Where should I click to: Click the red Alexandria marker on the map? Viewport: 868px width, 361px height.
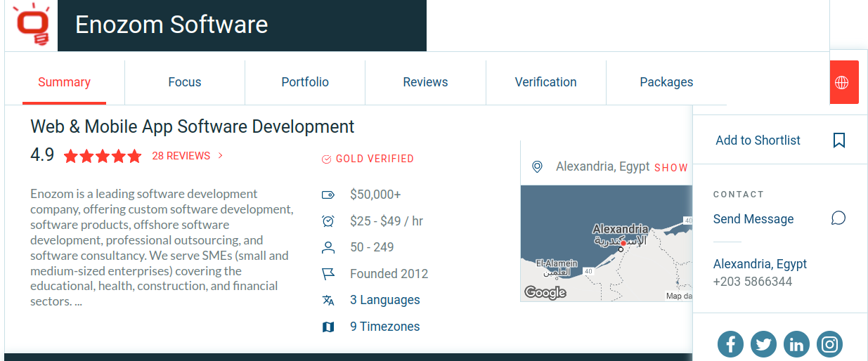pos(624,243)
